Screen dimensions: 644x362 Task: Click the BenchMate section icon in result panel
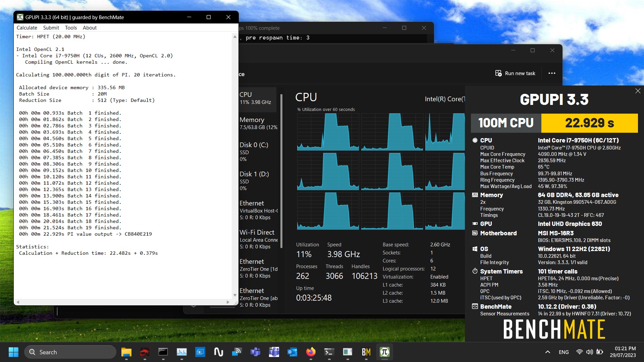click(475, 306)
